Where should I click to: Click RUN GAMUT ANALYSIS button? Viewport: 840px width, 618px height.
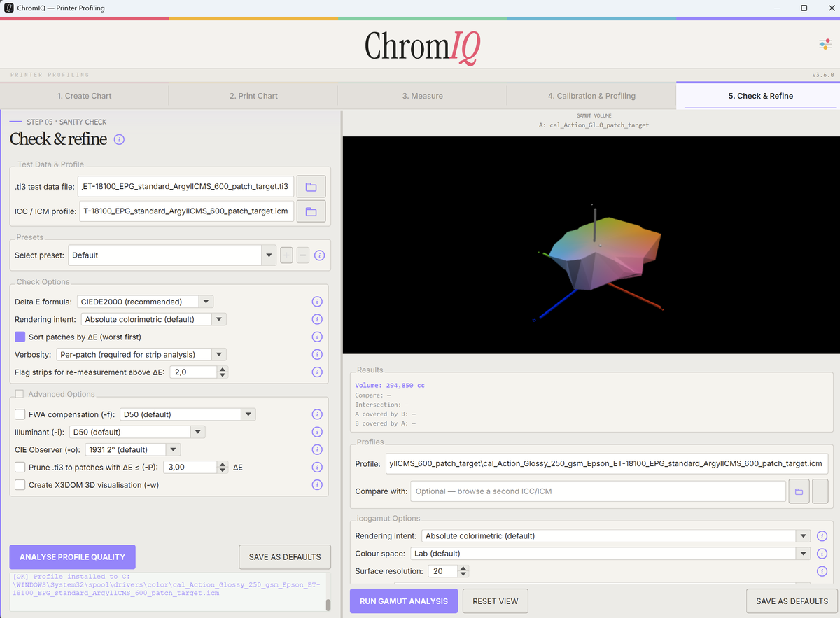pyautogui.click(x=404, y=601)
